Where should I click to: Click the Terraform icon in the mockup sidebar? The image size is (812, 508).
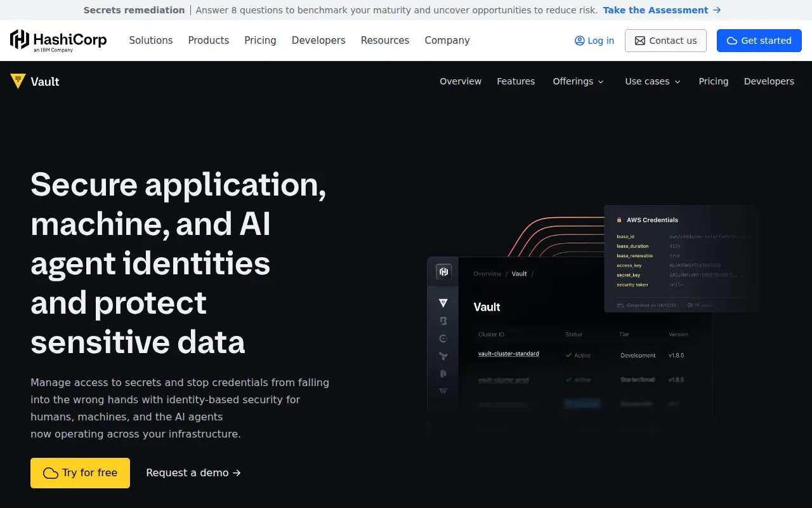443,356
